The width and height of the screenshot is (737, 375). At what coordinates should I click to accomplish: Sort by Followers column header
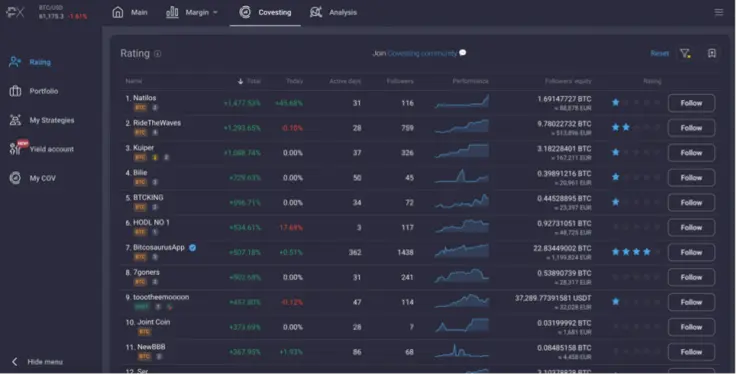point(400,81)
